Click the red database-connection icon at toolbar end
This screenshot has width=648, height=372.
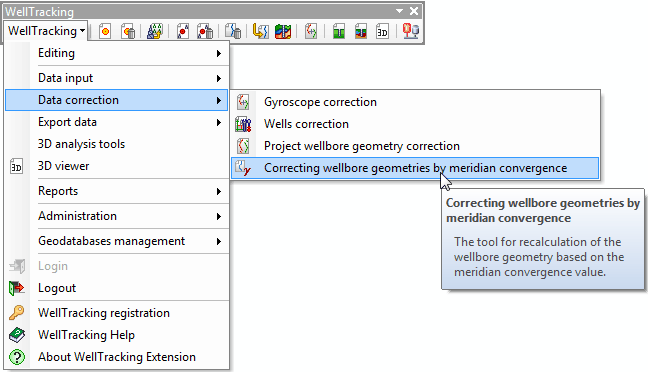tap(410, 31)
